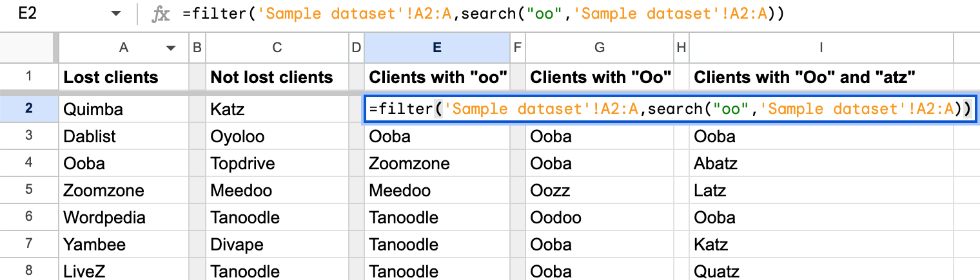The width and height of the screenshot is (980, 280).
Task: Select column A header
Action: (124, 47)
